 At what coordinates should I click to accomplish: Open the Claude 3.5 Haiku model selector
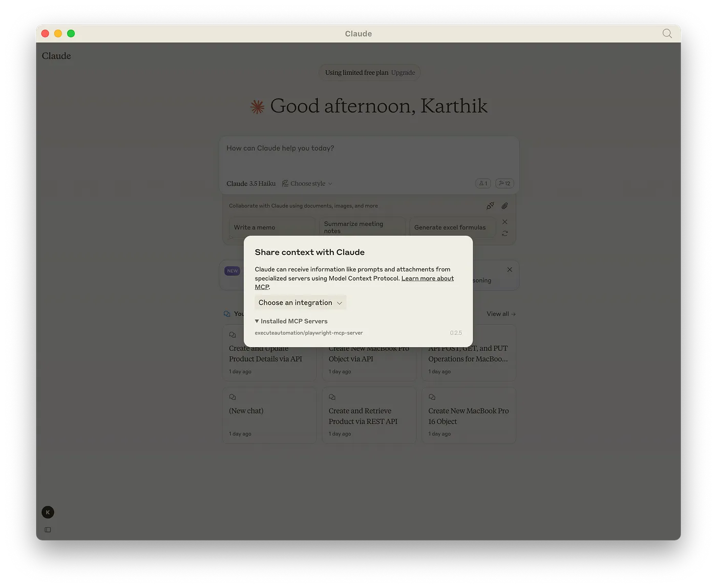click(251, 183)
